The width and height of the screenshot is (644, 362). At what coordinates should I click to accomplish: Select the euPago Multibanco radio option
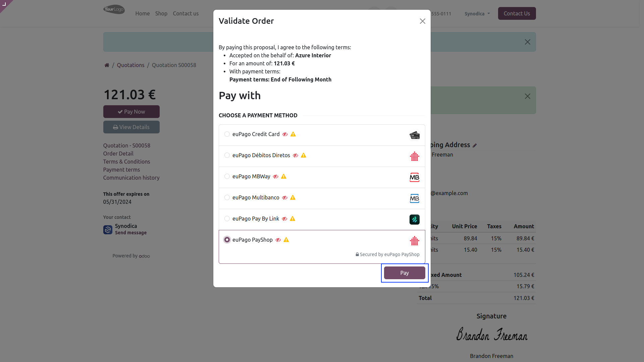227,197
